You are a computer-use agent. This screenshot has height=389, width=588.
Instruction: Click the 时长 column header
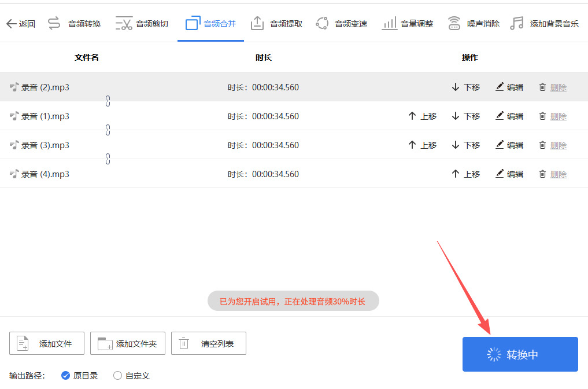click(264, 57)
